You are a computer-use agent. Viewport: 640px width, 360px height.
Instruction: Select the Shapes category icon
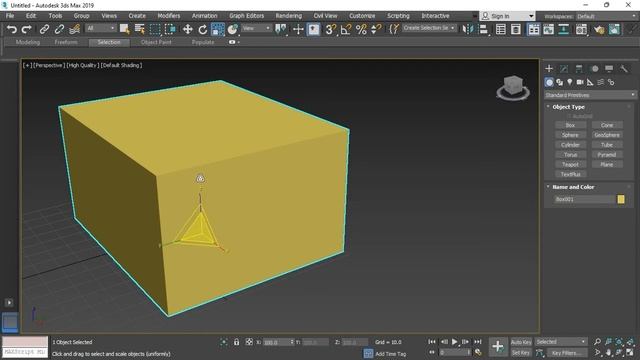(560, 82)
